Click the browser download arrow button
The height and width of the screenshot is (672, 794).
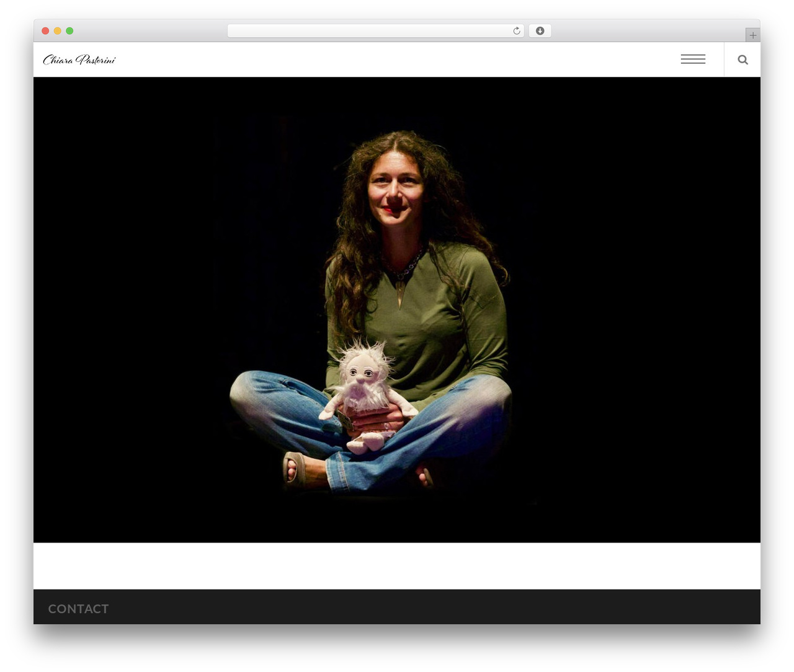[540, 31]
